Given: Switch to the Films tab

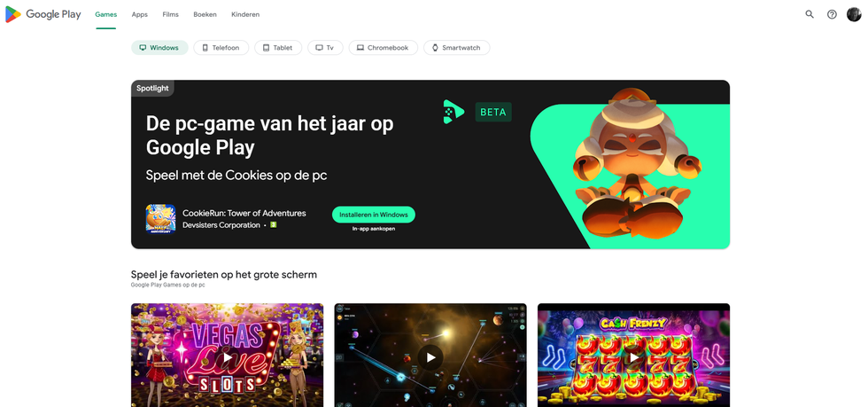Looking at the screenshot, I should pyautogui.click(x=170, y=14).
